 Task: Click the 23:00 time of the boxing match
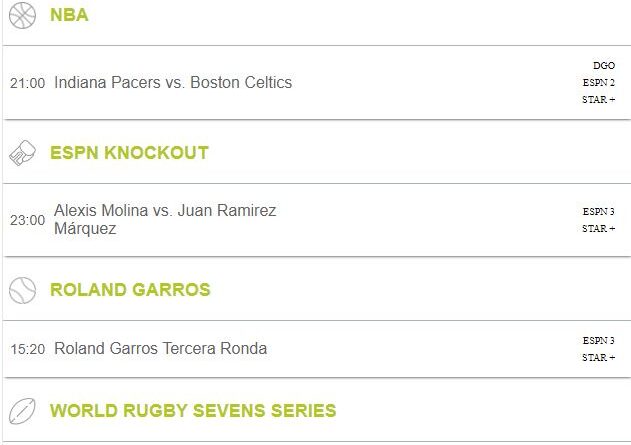[x=27, y=220]
